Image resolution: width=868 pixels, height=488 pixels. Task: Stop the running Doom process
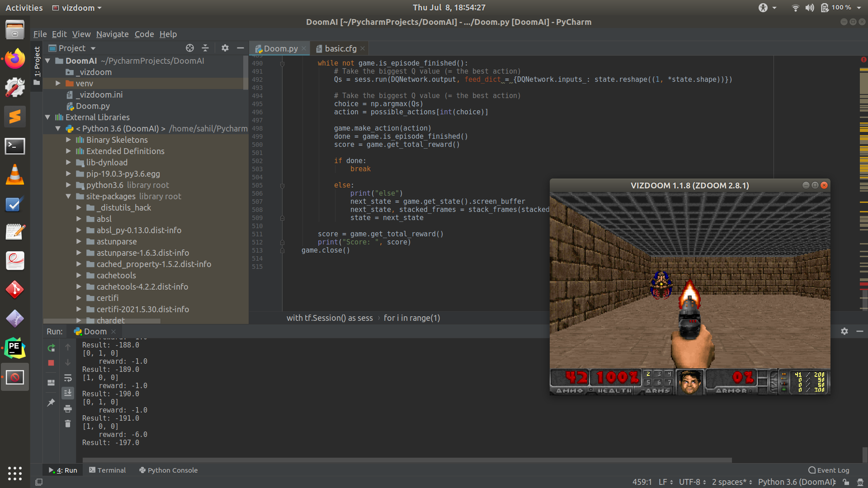pyautogui.click(x=51, y=363)
